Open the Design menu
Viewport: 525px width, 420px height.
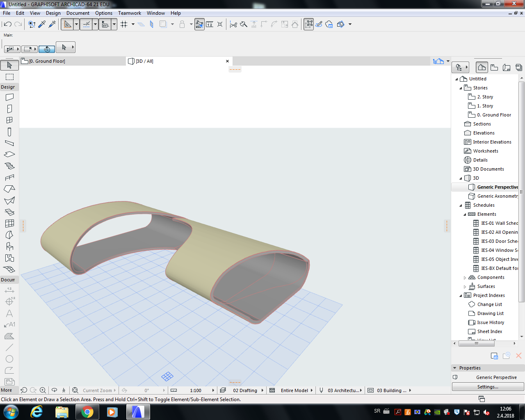click(x=53, y=13)
